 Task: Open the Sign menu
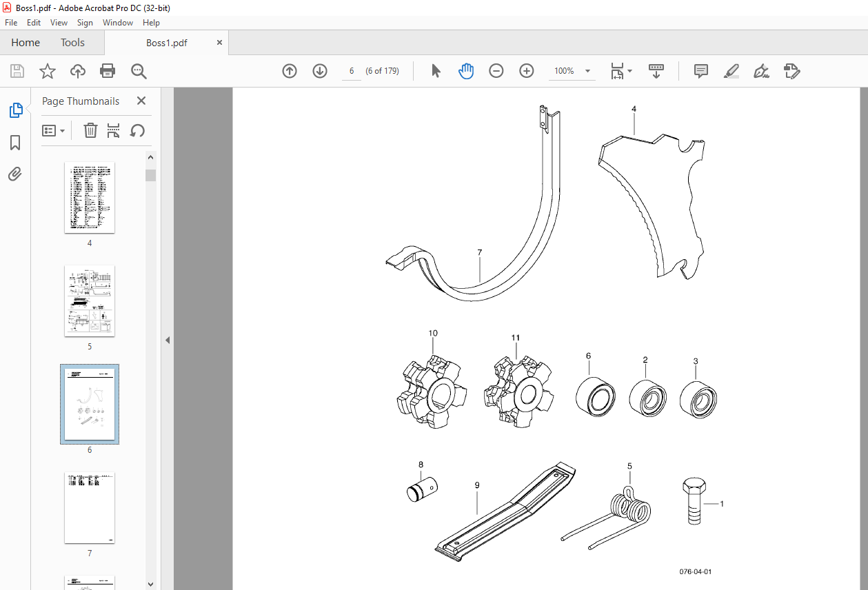tap(85, 23)
